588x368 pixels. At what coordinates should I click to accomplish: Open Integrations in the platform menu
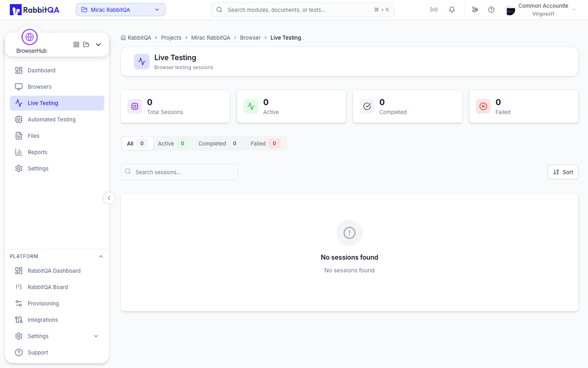57,320
